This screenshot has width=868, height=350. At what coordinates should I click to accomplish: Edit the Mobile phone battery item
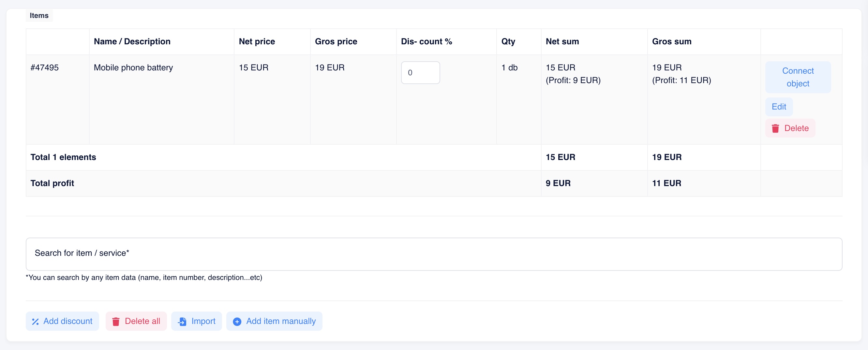pos(778,107)
